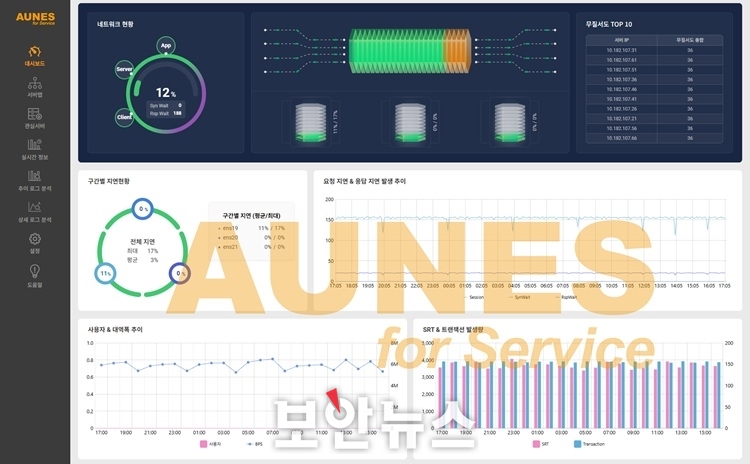The image size is (750, 464).
Task: Select the Server node on network gauge
Action: [x=125, y=70]
